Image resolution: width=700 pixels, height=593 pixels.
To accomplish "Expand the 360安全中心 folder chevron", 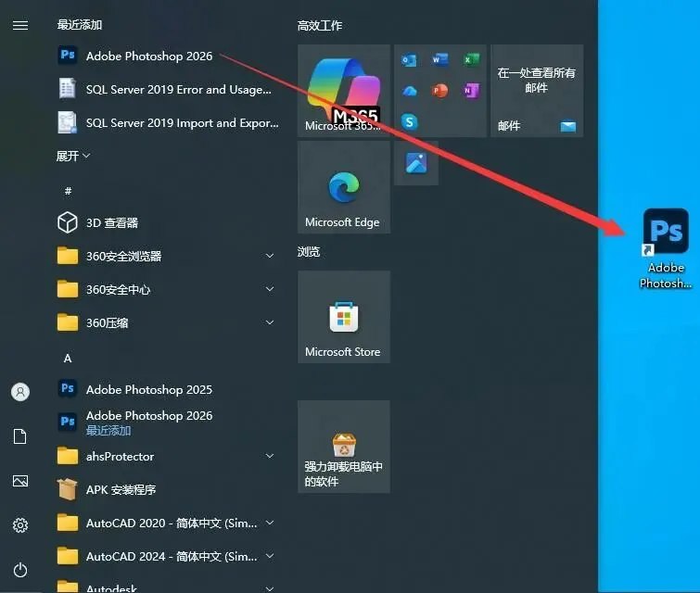I will pos(270,289).
